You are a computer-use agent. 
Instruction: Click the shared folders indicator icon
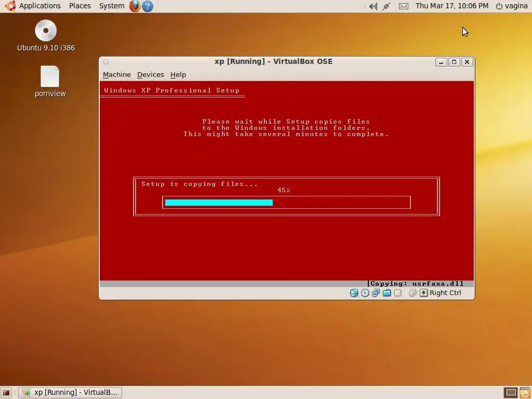[x=387, y=293]
